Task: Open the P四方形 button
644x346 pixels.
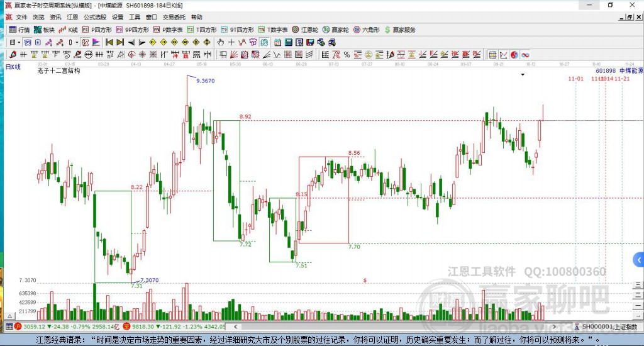Action: click(x=97, y=30)
